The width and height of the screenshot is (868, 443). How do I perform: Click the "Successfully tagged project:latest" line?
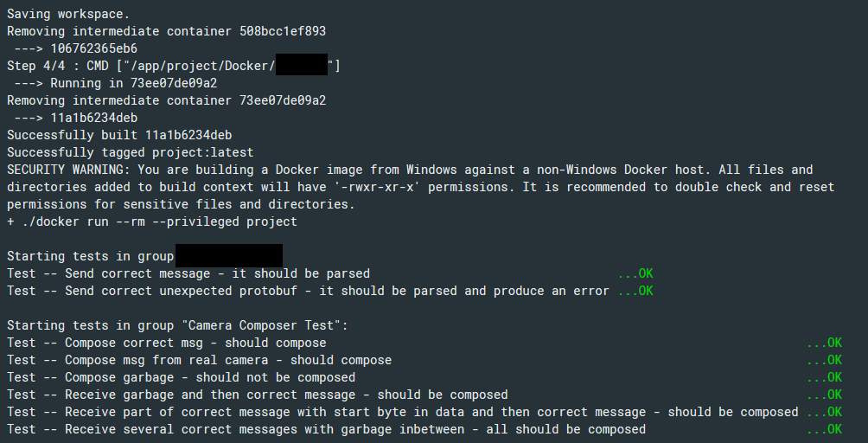coord(126,152)
